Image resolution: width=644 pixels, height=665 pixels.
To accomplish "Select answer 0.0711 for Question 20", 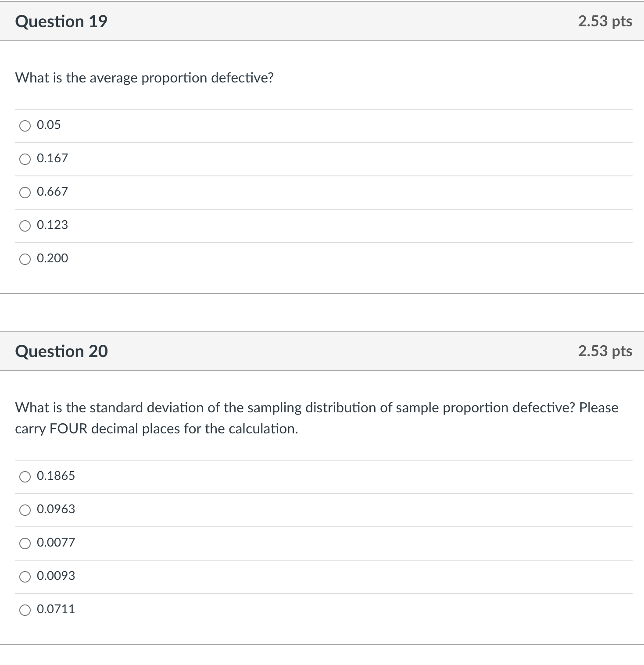I will point(25,609).
